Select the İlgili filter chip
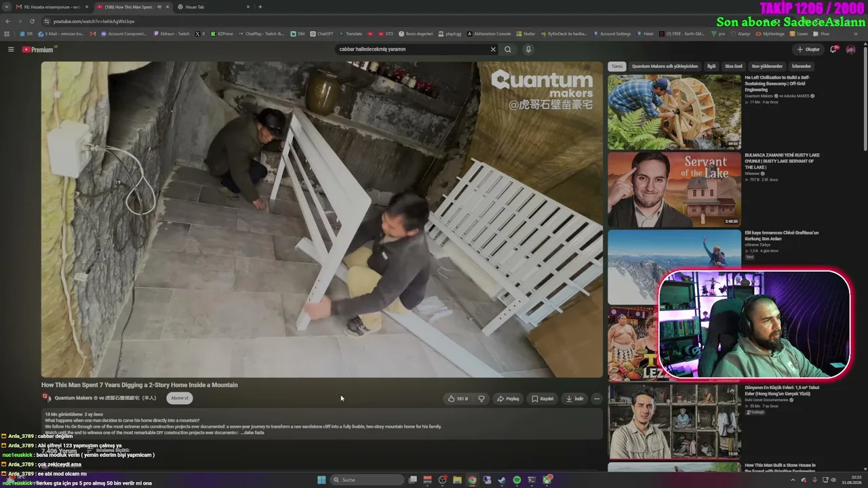This screenshot has height=488, width=868. coord(711,66)
